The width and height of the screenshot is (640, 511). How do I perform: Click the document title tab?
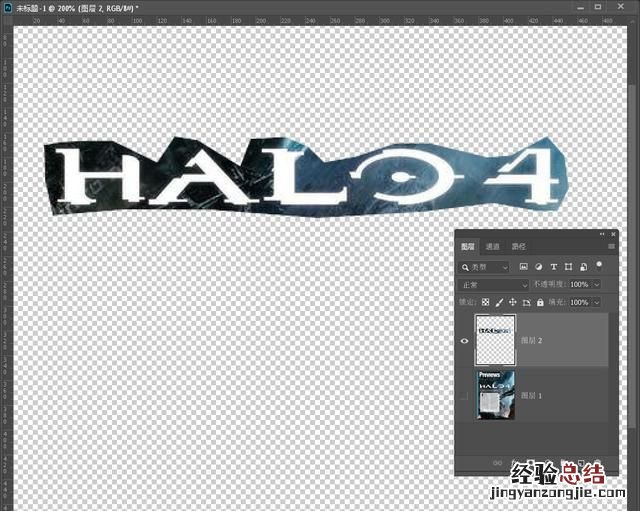(77, 8)
